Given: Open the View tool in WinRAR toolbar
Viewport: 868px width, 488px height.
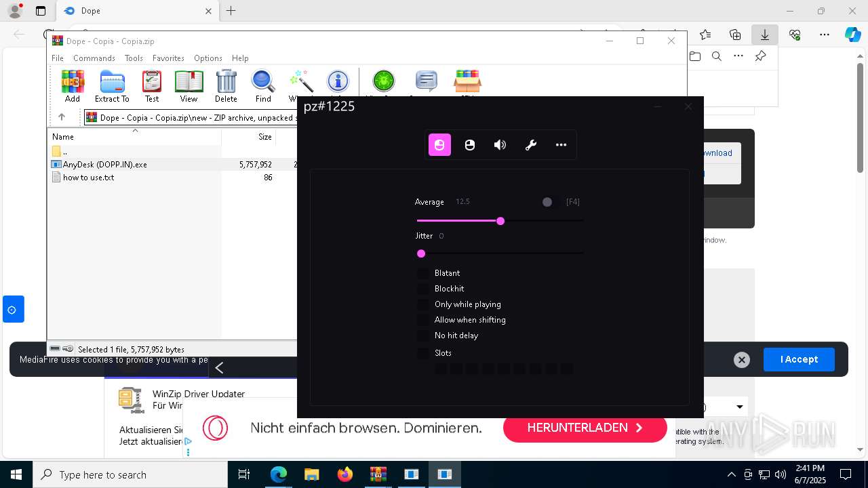Looking at the screenshot, I should click(189, 87).
